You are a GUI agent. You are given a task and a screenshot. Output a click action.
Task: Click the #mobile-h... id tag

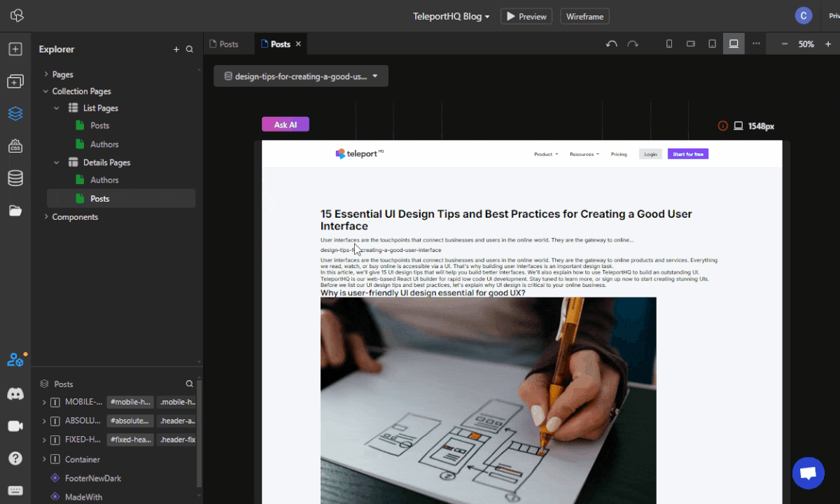(x=130, y=402)
